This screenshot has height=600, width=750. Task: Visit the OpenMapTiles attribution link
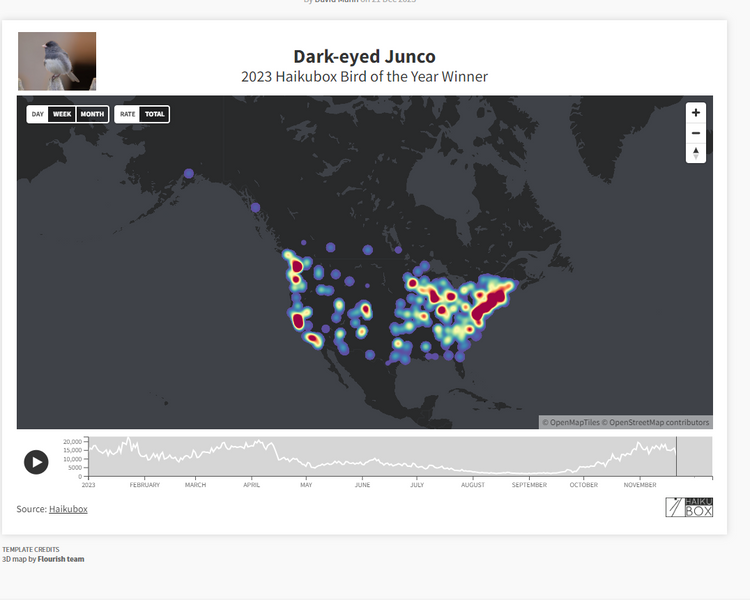[571, 422]
